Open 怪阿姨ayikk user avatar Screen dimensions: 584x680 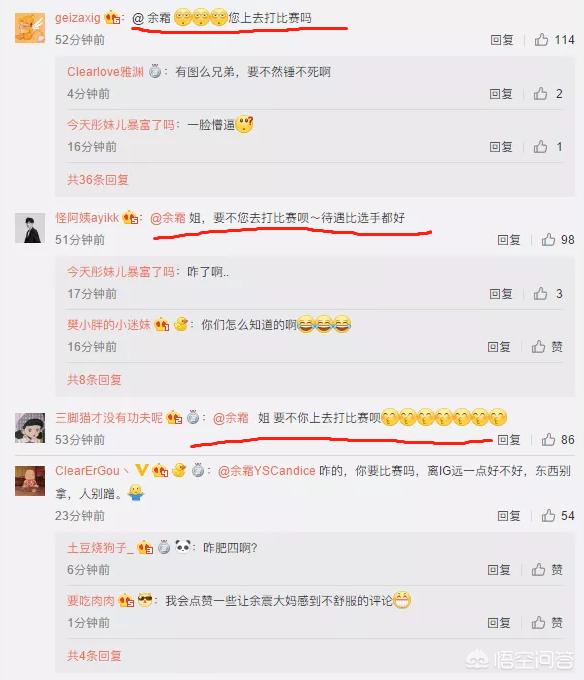pos(30,228)
